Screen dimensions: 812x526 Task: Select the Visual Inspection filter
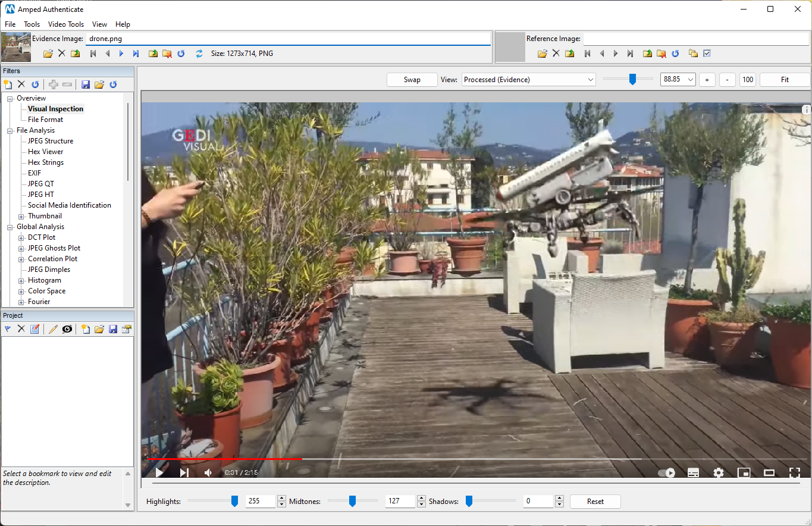pos(55,108)
